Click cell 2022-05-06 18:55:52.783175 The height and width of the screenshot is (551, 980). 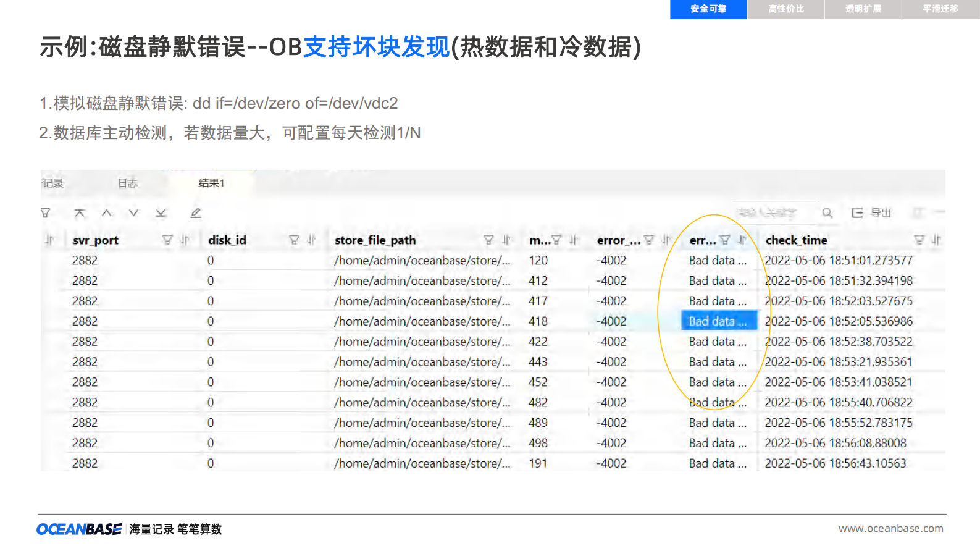839,423
